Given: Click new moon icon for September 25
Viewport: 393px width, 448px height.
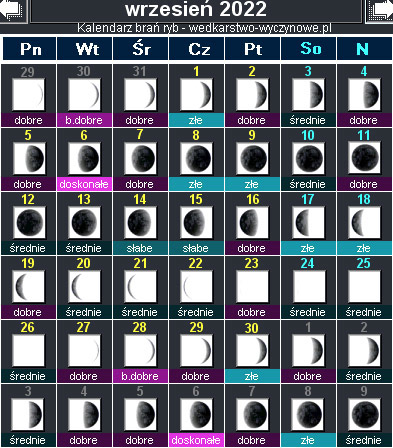Looking at the screenshot, I should click(x=364, y=287).
